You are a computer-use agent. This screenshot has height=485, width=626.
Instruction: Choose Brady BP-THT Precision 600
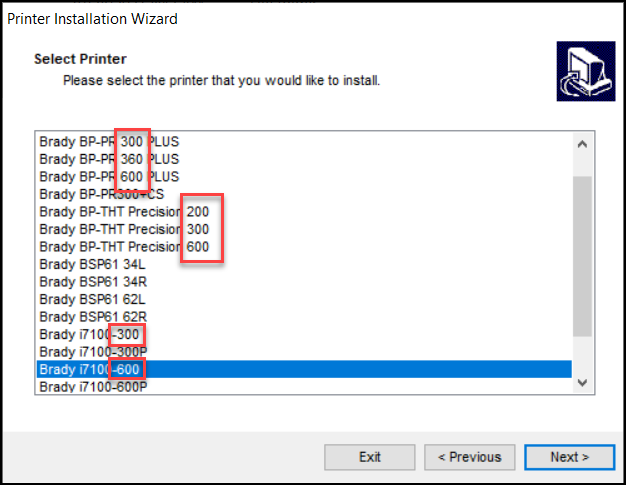coord(125,246)
